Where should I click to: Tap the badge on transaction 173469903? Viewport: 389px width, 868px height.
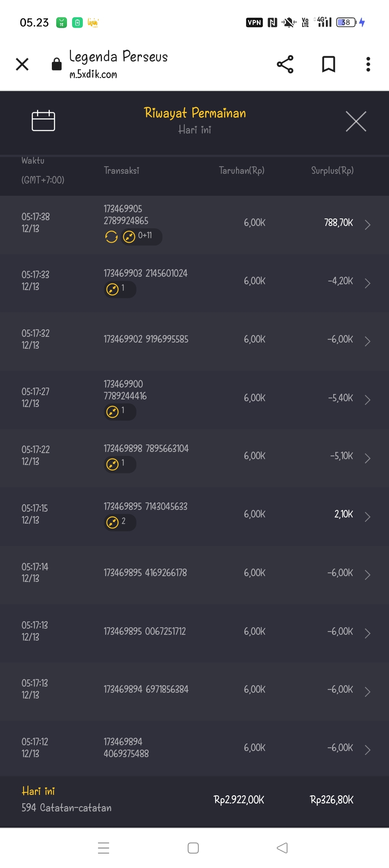[120, 289]
